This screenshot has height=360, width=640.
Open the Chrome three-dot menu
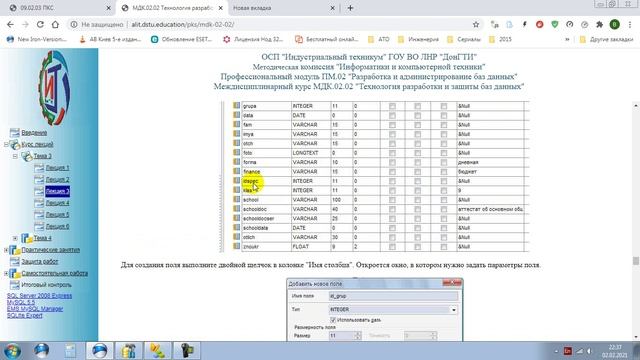[631, 24]
